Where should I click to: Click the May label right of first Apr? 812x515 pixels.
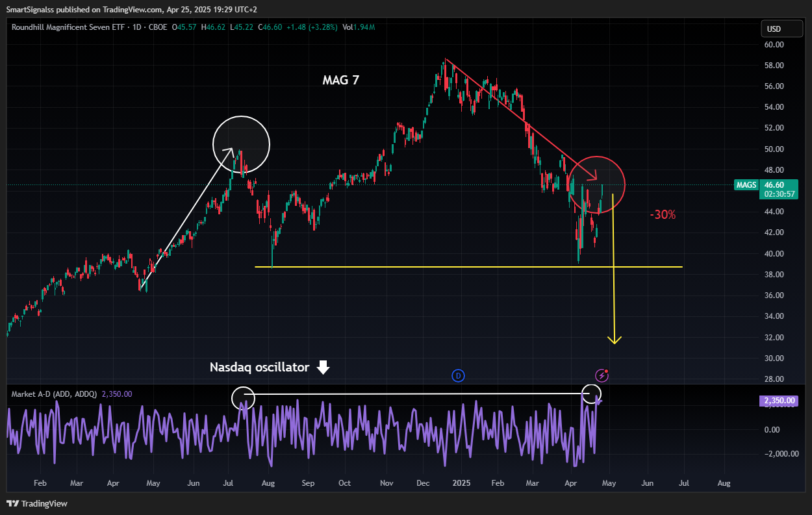[x=153, y=483]
